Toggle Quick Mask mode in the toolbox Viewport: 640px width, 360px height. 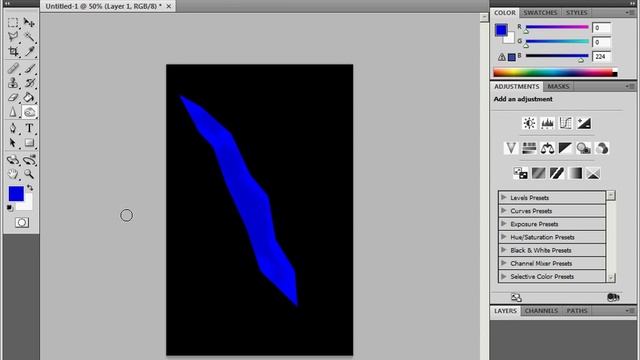point(22,222)
